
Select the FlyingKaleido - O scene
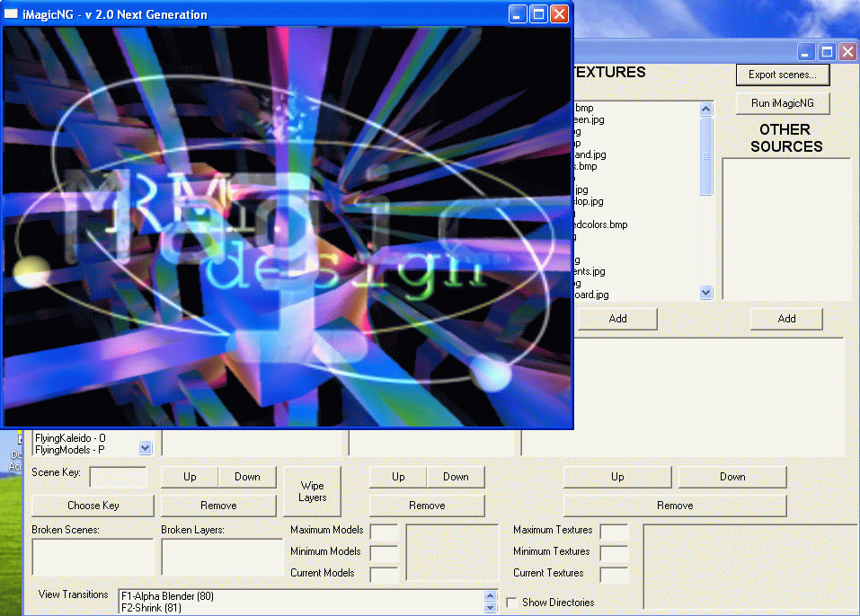pos(70,438)
